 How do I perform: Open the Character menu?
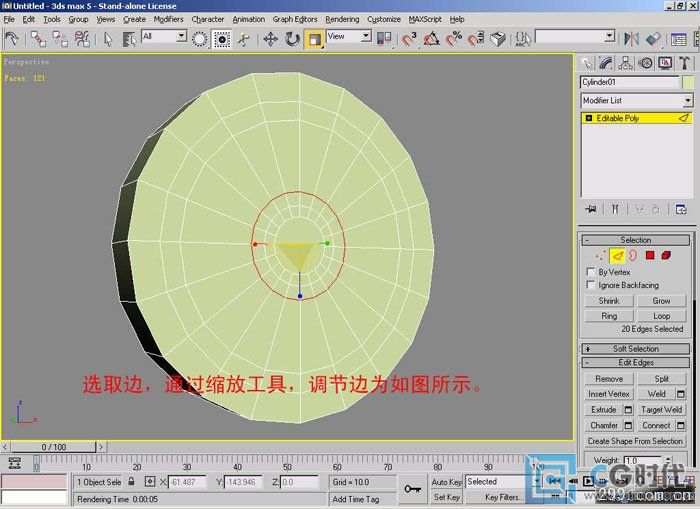[x=208, y=19]
